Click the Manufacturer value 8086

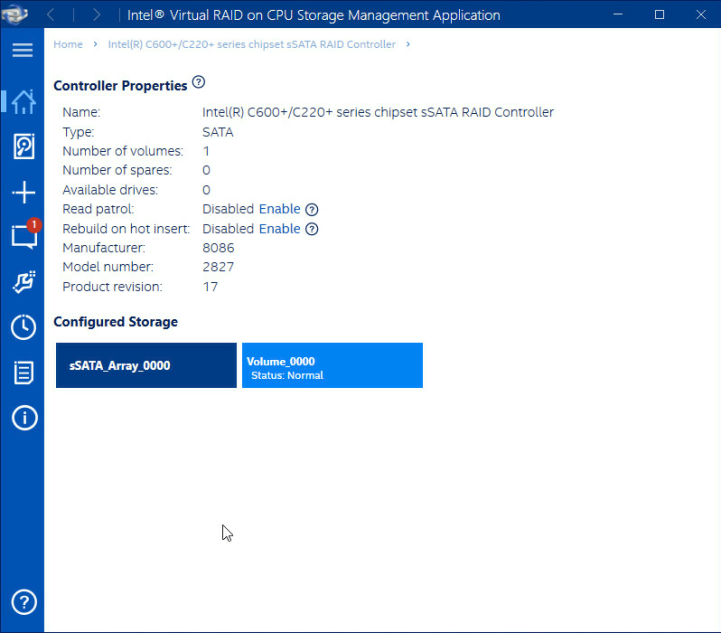pos(218,248)
